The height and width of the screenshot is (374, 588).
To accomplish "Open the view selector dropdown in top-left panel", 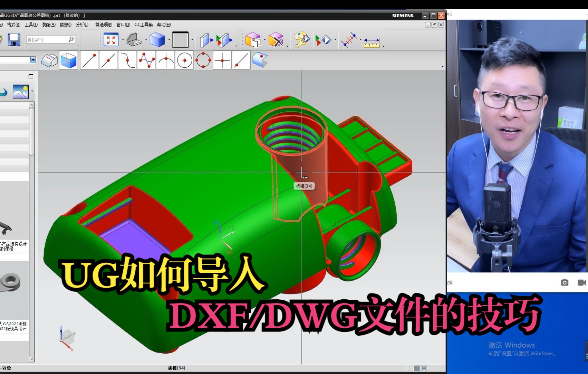I will tap(33, 60).
